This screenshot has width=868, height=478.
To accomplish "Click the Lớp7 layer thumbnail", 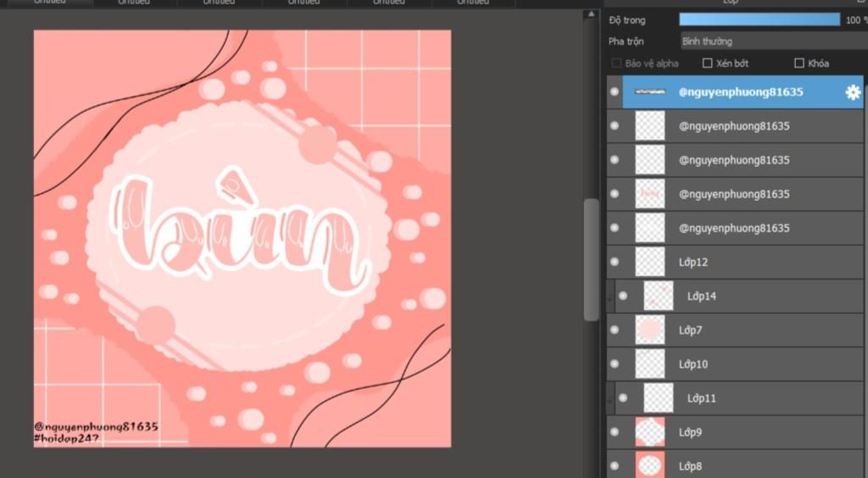I will 650,330.
